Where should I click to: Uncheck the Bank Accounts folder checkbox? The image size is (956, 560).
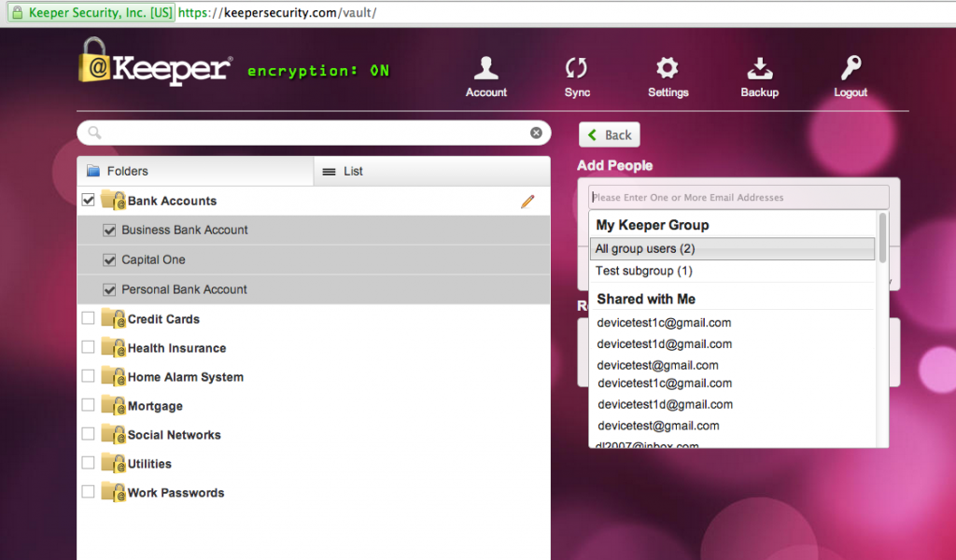(x=89, y=200)
